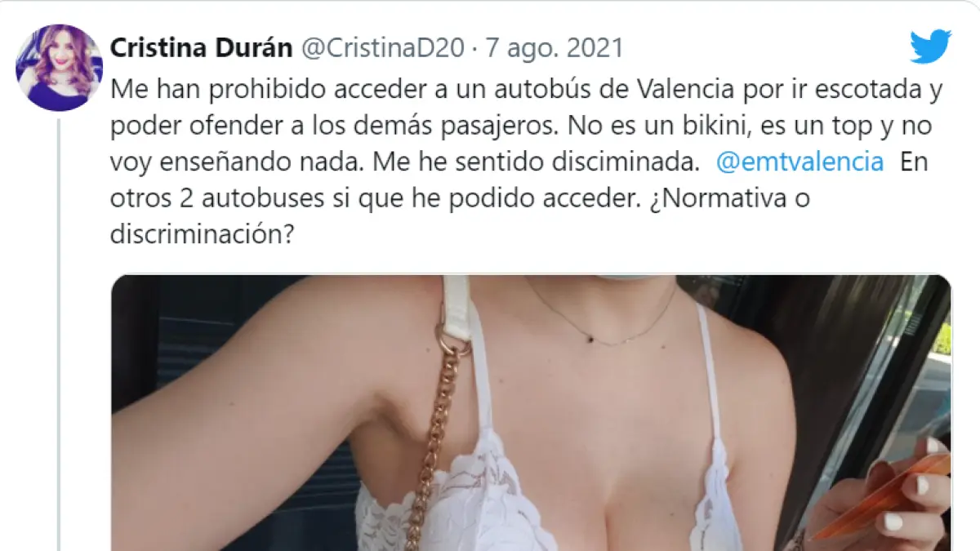Click the Twitter bird logo
Viewport: 980px width, 551px height.
931,47
